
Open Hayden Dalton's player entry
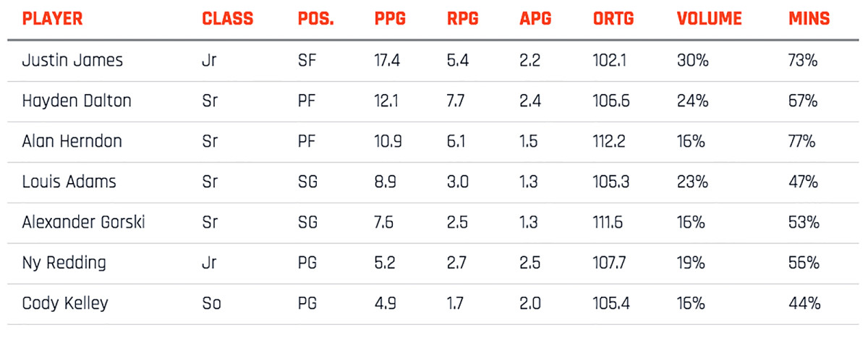point(77,101)
